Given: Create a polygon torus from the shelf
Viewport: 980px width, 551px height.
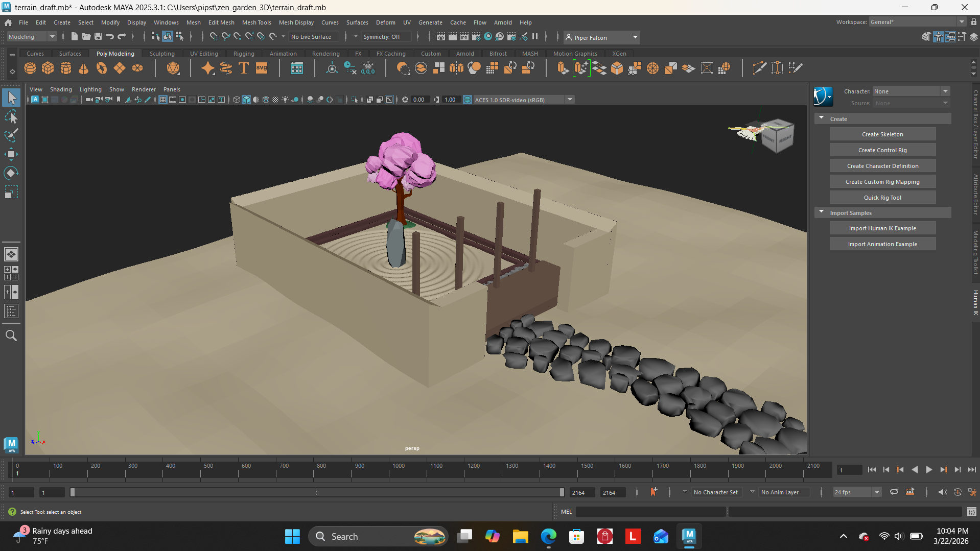Looking at the screenshot, I should click(x=102, y=68).
